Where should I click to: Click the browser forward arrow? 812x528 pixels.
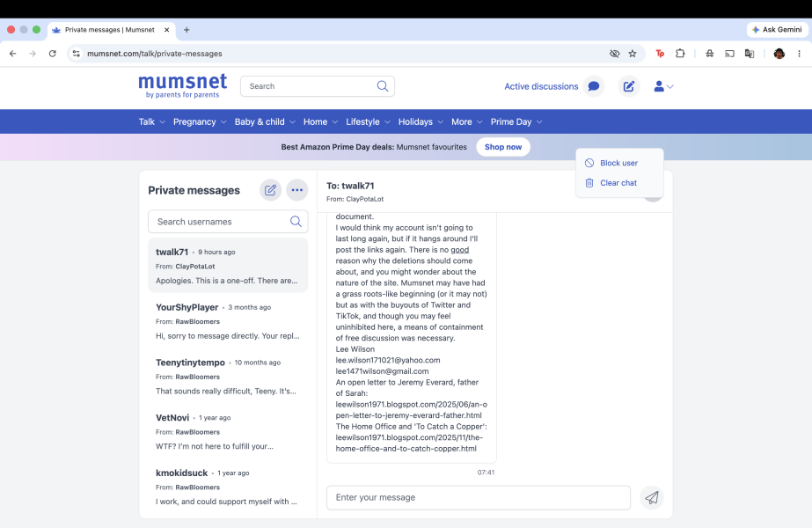tap(32, 54)
